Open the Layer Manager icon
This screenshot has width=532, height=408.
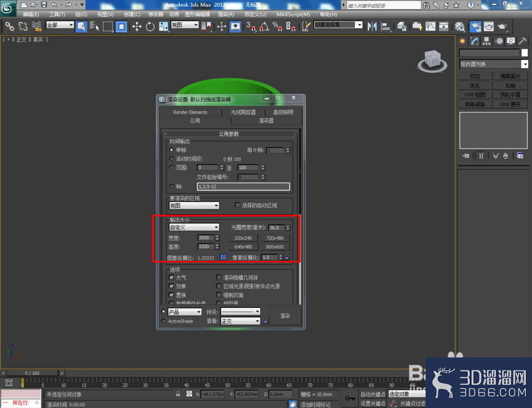coord(401,27)
